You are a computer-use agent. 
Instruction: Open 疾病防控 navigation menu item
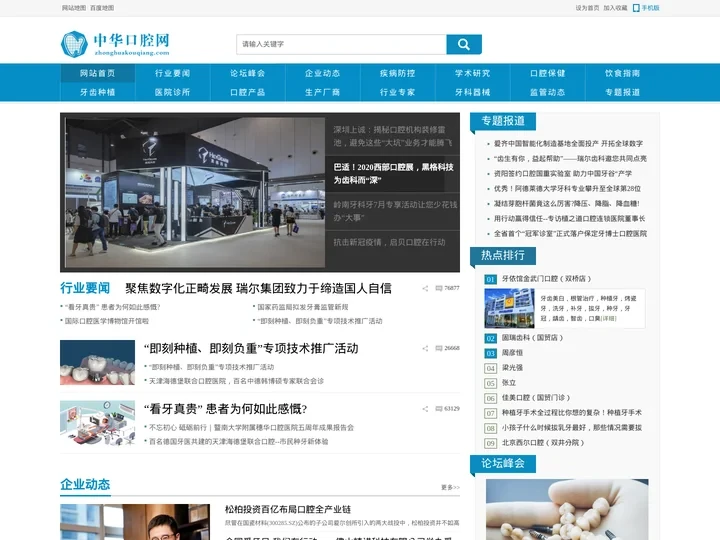[398, 73]
